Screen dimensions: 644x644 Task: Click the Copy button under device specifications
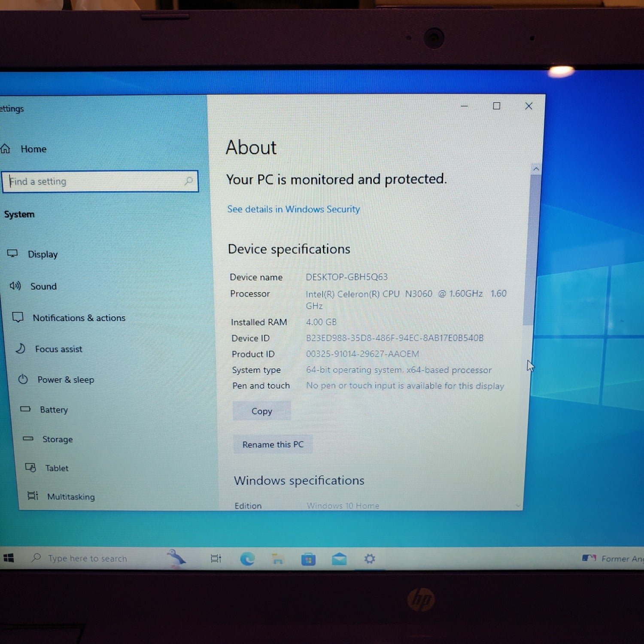(x=262, y=411)
